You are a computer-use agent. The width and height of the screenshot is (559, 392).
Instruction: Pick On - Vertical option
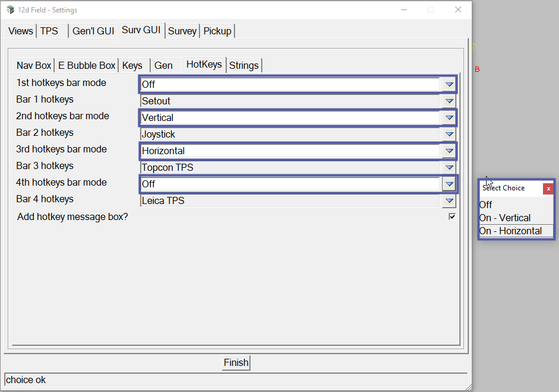(x=505, y=218)
